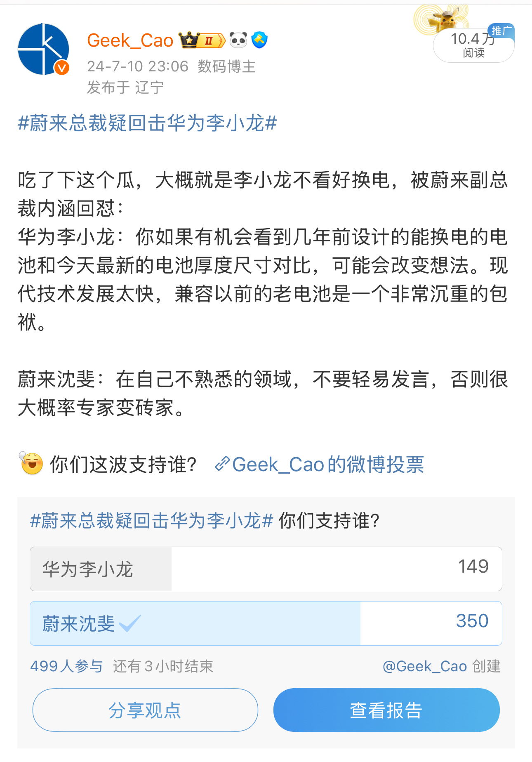Open the @Geek_Cao creator mention

click(x=425, y=666)
